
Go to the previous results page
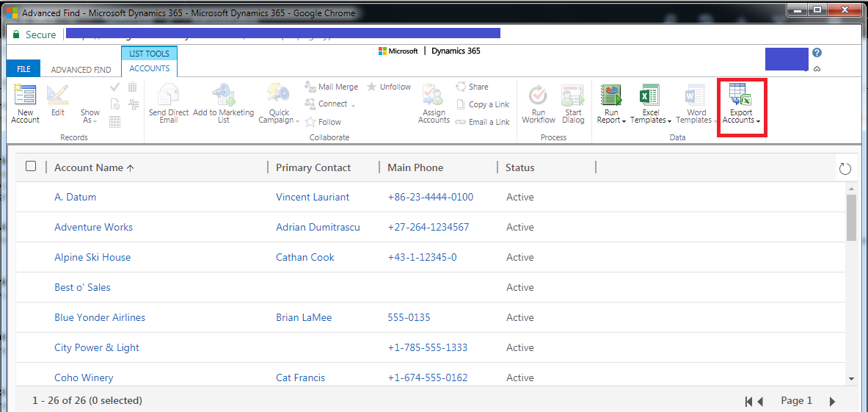[761, 402]
